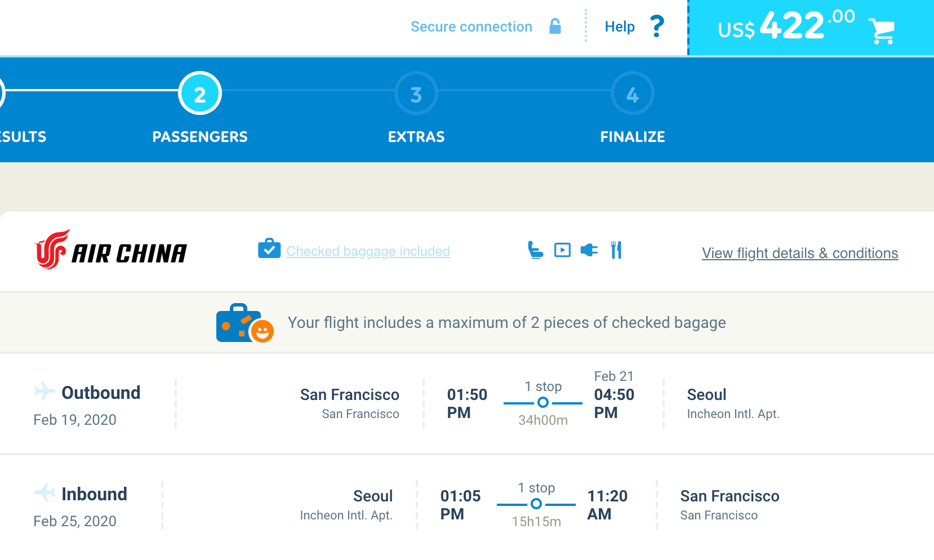Click the Help link text
The height and width of the screenshot is (560, 934).
(x=619, y=26)
